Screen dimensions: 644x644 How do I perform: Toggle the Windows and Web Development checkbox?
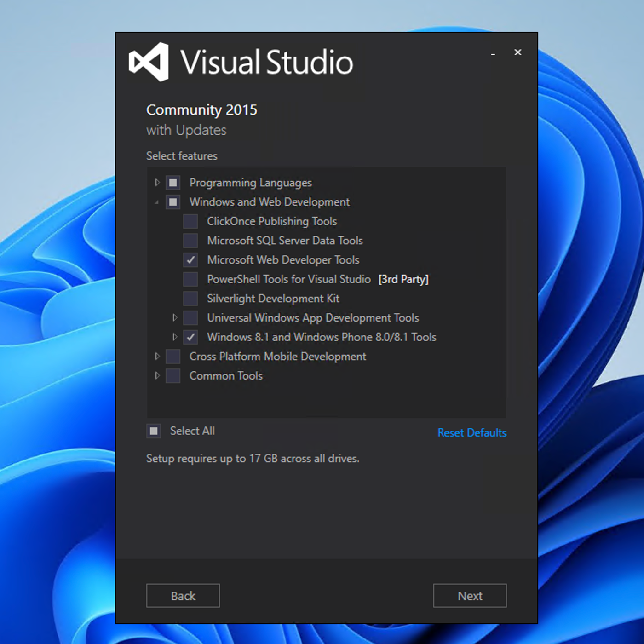point(173,202)
